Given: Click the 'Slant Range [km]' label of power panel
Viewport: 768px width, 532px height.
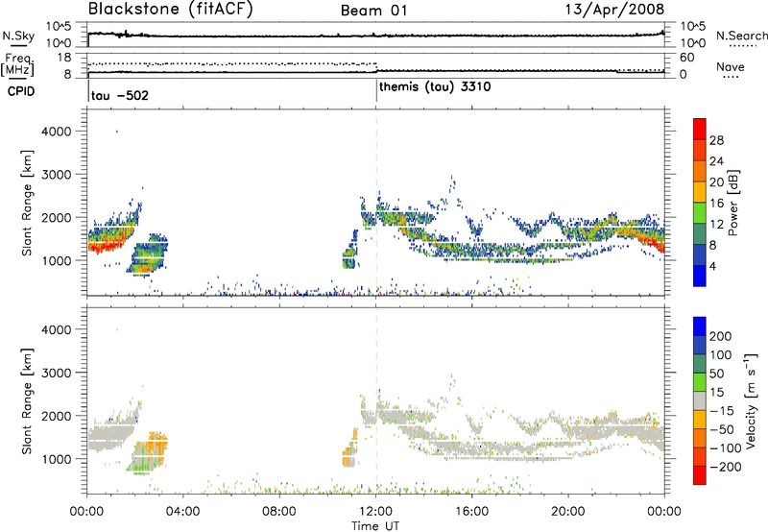Looking at the screenshot, I should tap(27, 203).
